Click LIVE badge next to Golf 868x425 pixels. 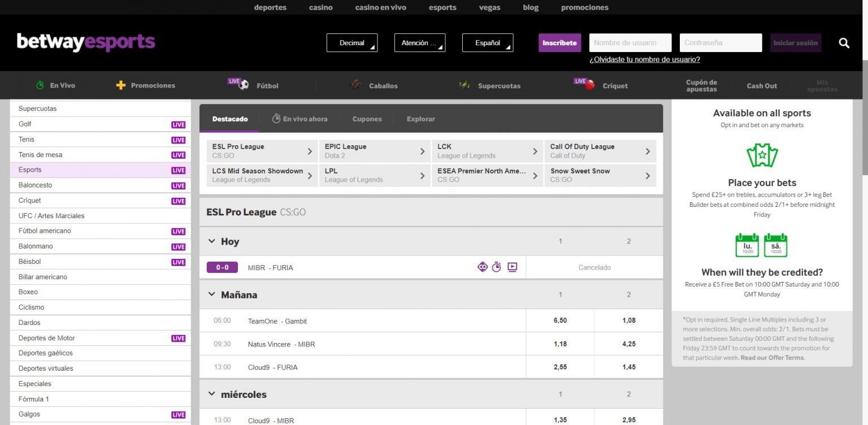[179, 124]
